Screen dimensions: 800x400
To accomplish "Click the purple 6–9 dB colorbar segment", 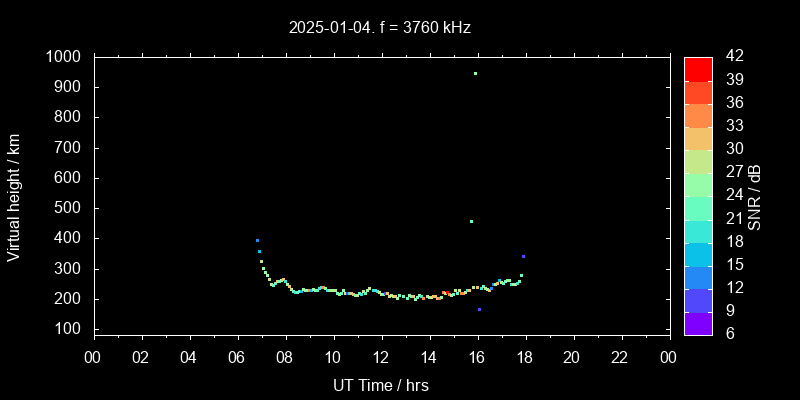I will coord(697,322).
